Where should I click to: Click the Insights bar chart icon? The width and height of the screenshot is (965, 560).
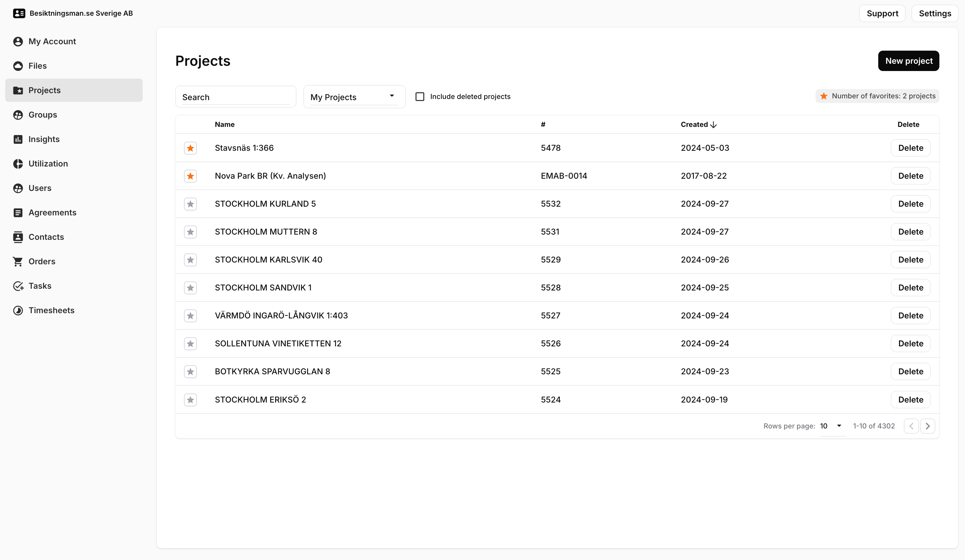[18, 139]
